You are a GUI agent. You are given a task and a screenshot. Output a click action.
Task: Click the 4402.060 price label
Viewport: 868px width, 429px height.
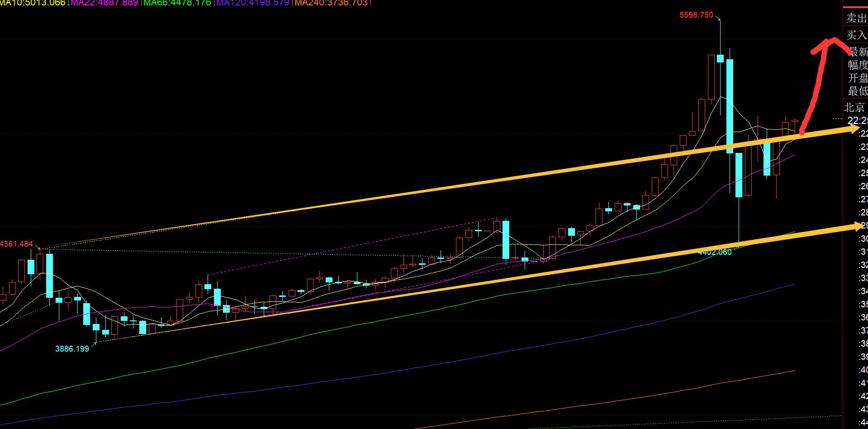tap(715, 252)
